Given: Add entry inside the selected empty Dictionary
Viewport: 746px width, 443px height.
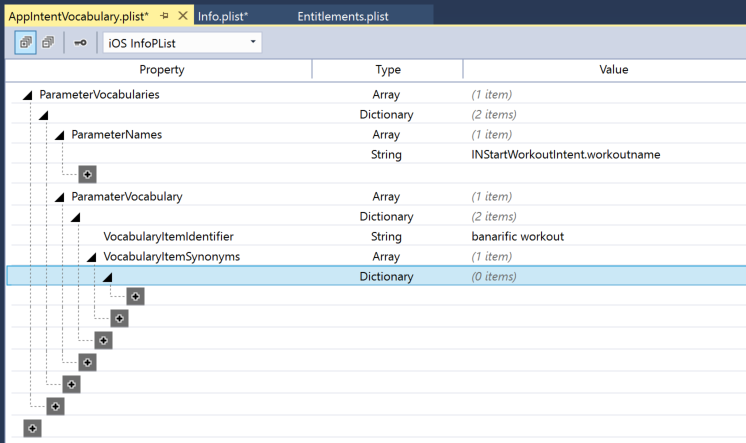Looking at the screenshot, I should (x=135, y=296).
